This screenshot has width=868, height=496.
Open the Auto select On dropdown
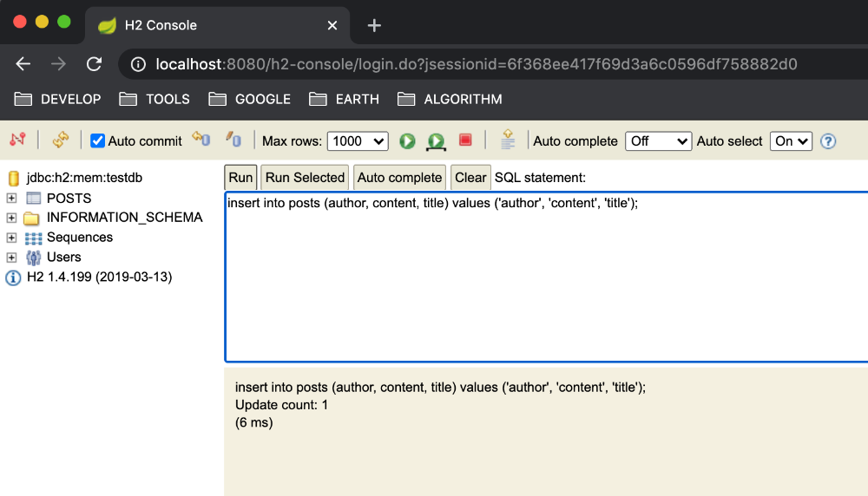click(791, 141)
